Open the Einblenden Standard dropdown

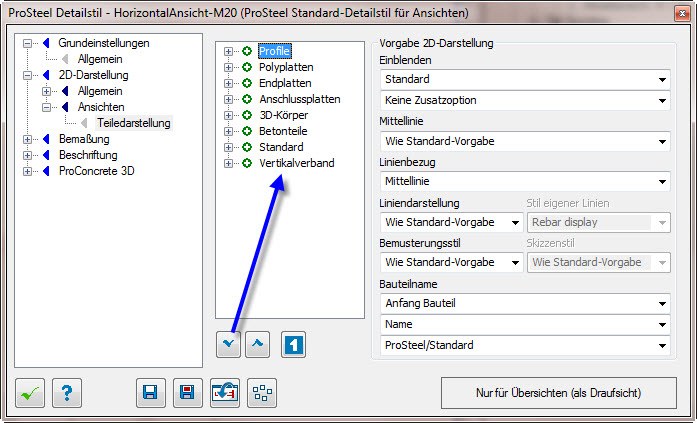tap(525, 80)
